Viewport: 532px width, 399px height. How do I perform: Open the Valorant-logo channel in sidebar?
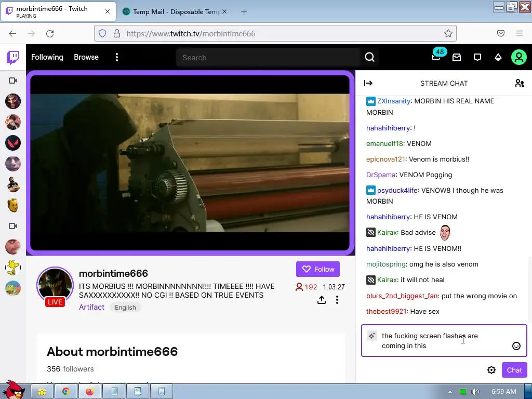pos(13,143)
